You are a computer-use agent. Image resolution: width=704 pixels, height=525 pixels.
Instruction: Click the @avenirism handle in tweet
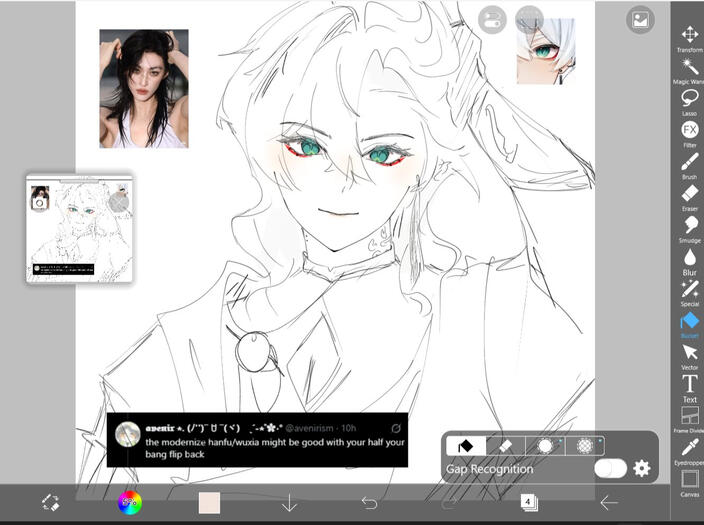309,428
